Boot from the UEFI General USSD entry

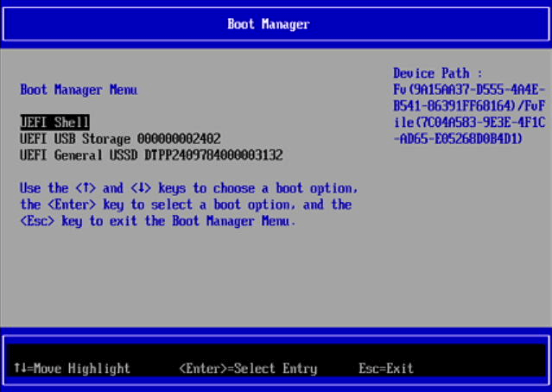pyautogui.click(x=151, y=155)
